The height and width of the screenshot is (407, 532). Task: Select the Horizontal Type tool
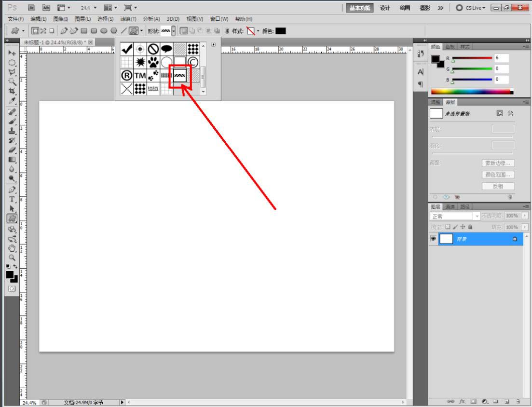click(12, 199)
